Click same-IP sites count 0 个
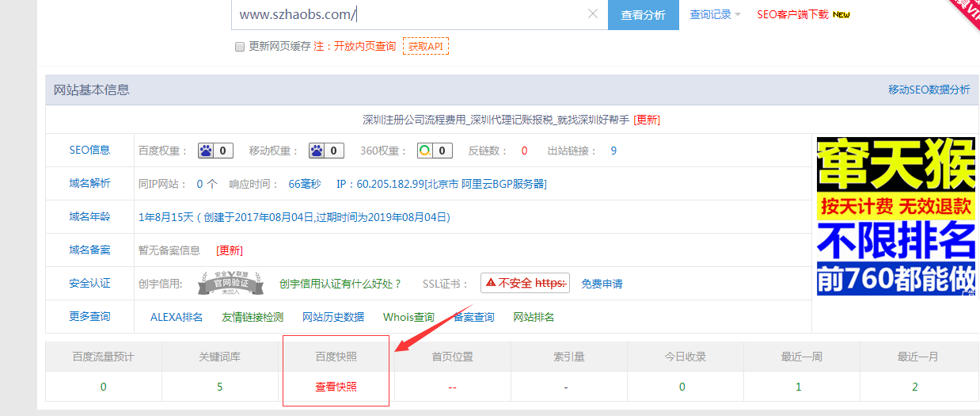The image size is (980, 416). click(x=207, y=184)
